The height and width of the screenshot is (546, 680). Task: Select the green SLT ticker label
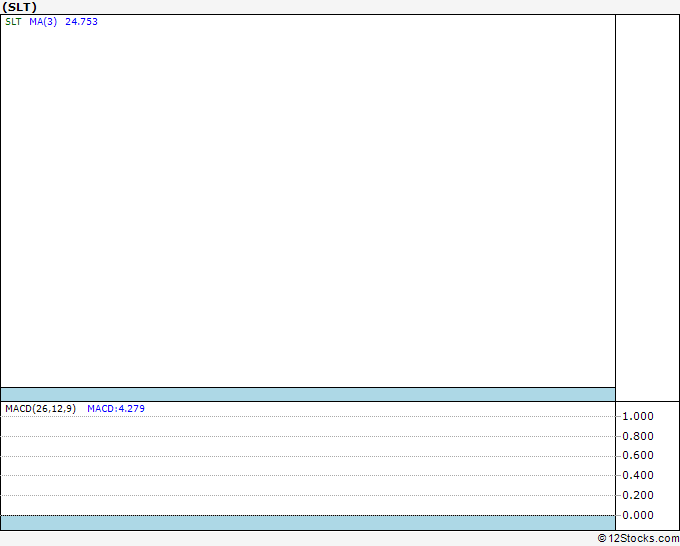[13, 22]
